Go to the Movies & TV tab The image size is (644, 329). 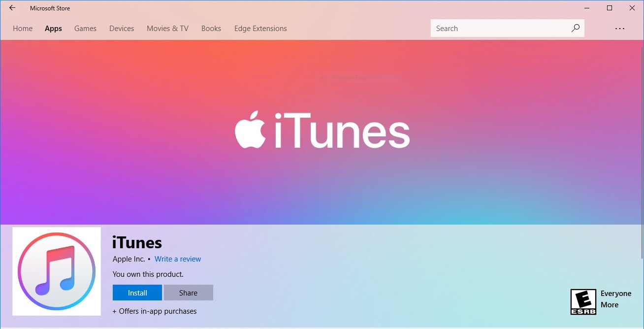[x=167, y=29]
